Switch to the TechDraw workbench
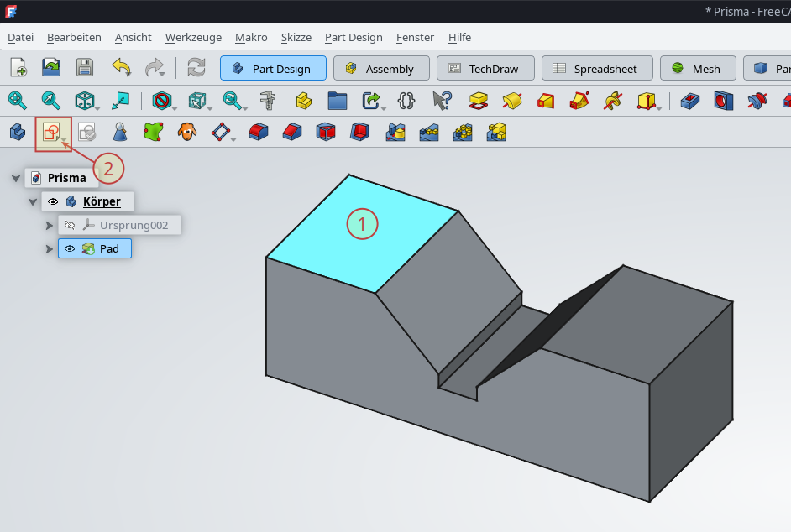791x532 pixels. [x=484, y=69]
